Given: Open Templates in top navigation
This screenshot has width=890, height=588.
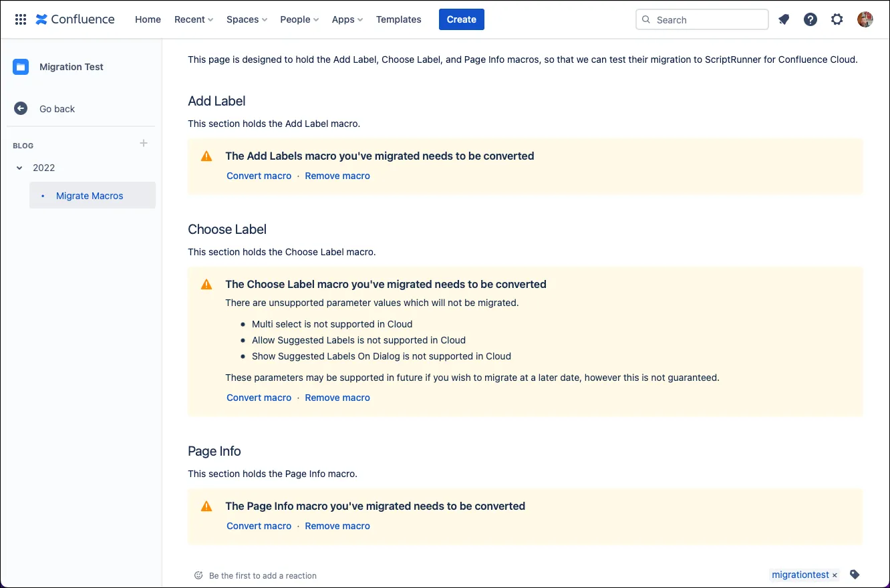Looking at the screenshot, I should (399, 19).
